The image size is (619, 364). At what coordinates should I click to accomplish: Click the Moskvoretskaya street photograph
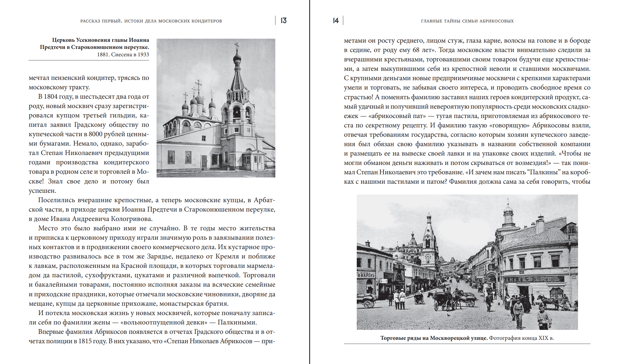pos(467,262)
